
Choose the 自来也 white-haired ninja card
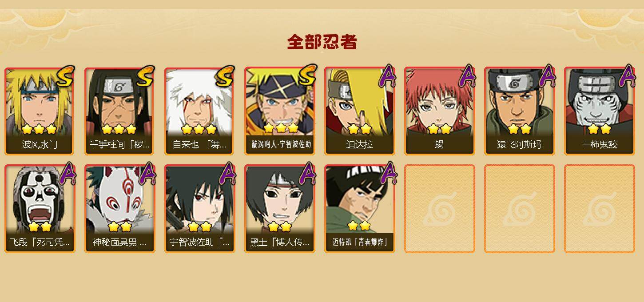pos(199,111)
